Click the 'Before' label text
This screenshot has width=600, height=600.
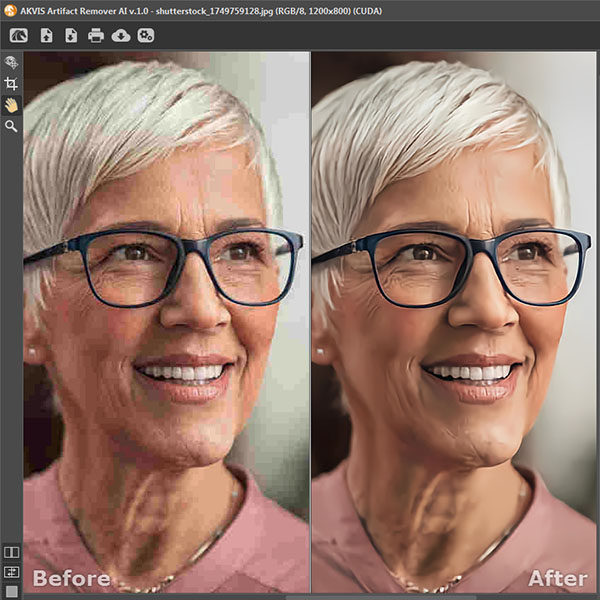pos(70,578)
